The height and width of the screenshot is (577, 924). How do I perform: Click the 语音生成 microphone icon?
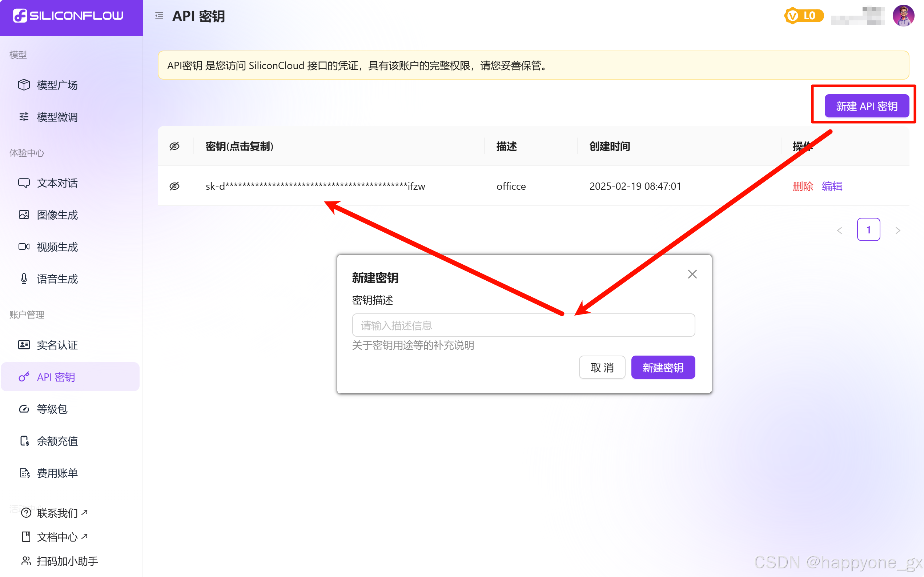point(24,279)
